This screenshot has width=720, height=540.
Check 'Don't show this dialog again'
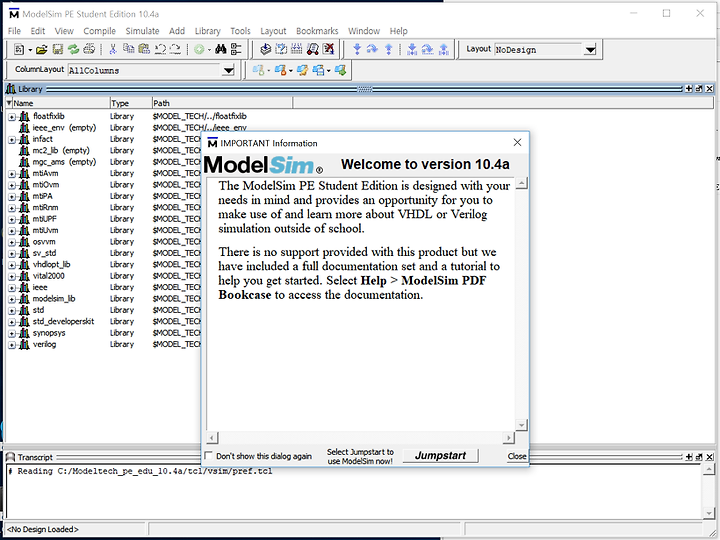click(208, 456)
